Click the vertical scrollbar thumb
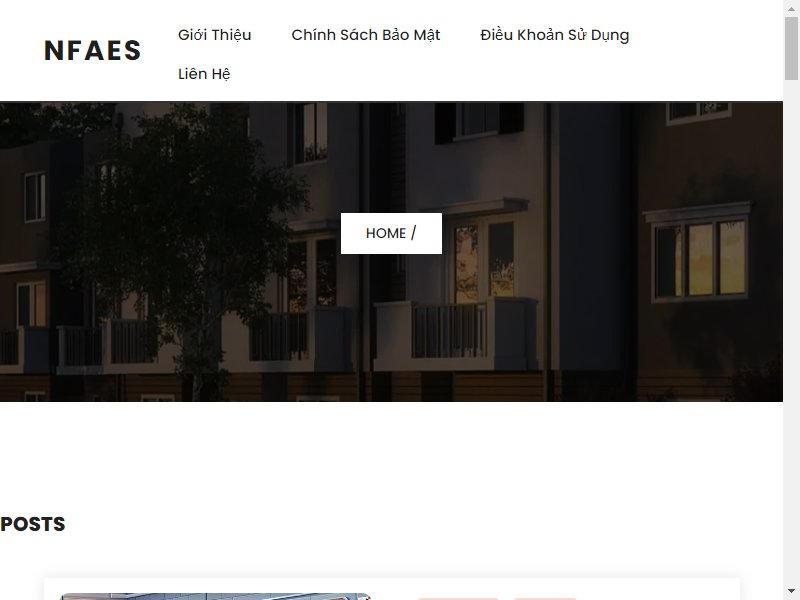The height and width of the screenshot is (600, 800). click(x=791, y=48)
